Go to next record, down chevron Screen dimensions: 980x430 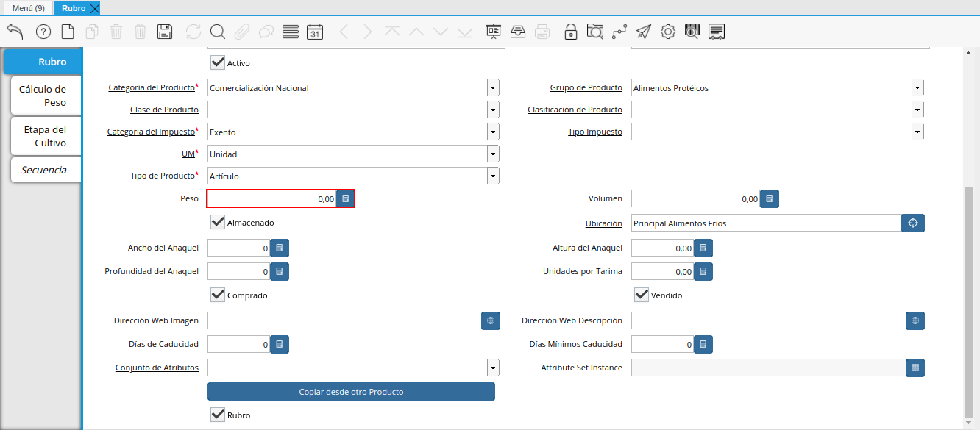point(441,32)
